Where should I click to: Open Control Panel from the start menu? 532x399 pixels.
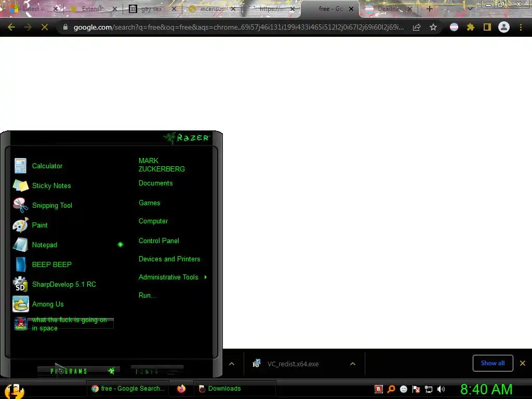pos(159,241)
